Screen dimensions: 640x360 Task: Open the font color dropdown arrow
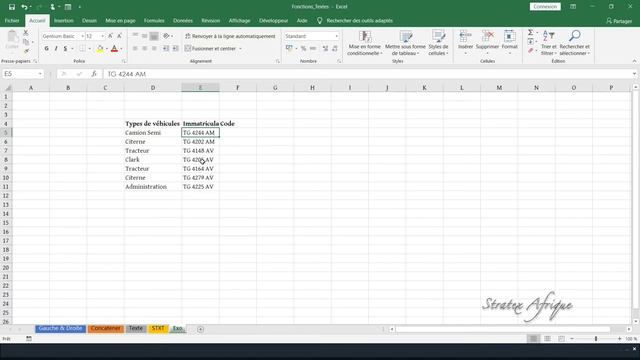[121, 49]
